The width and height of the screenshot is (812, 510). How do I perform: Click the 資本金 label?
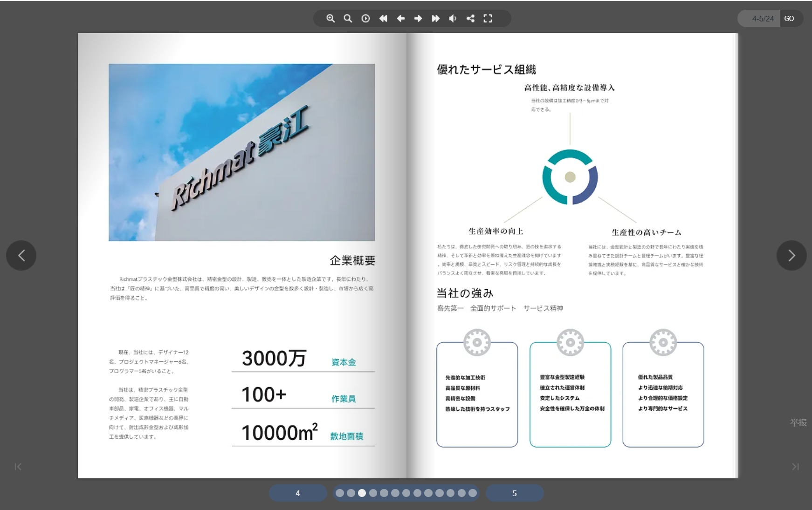(344, 362)
